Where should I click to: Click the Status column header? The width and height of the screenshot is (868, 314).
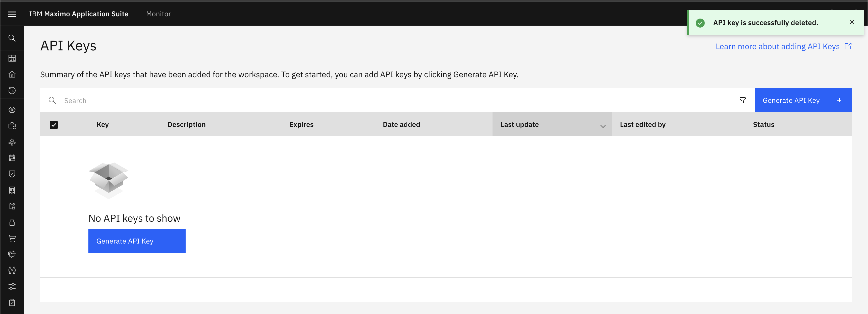[x=764, y=125]
